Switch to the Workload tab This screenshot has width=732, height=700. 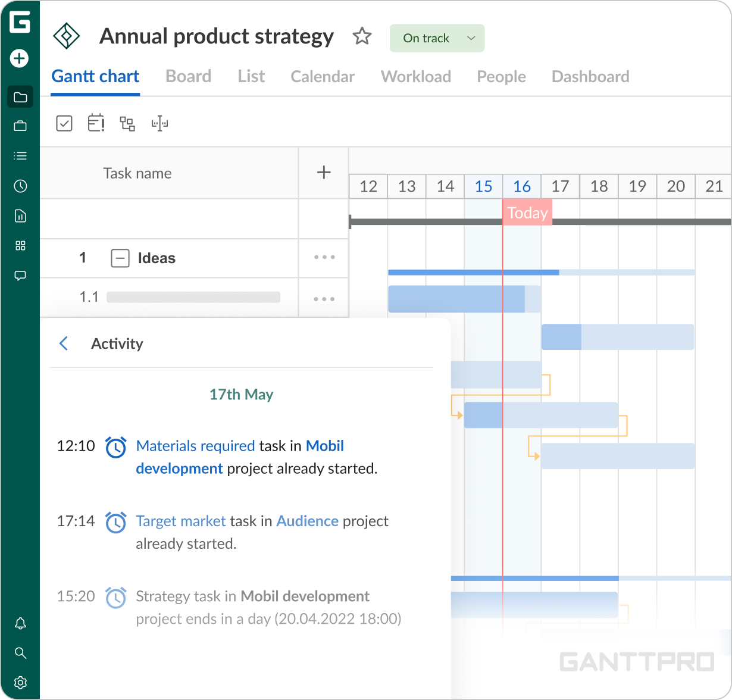(x=415, y=77)
